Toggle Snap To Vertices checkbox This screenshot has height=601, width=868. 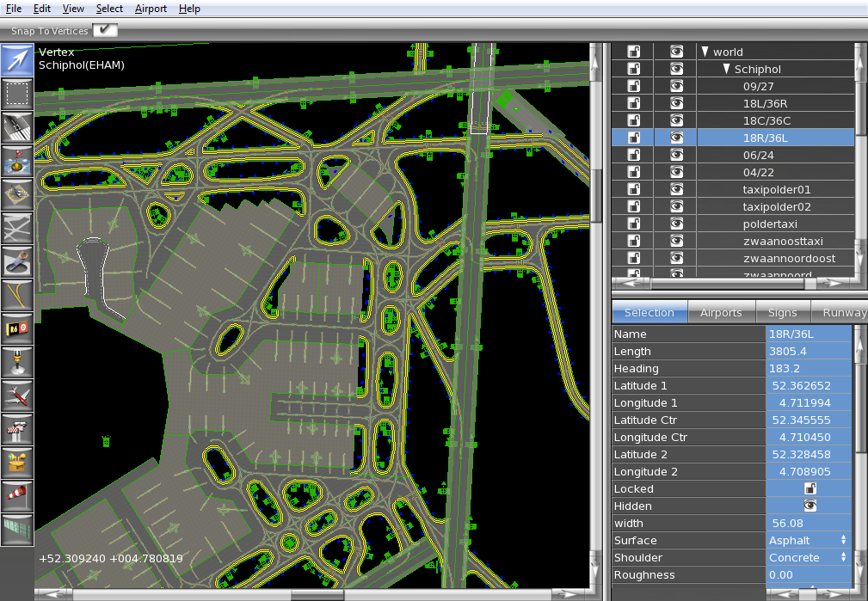(105, 30)
